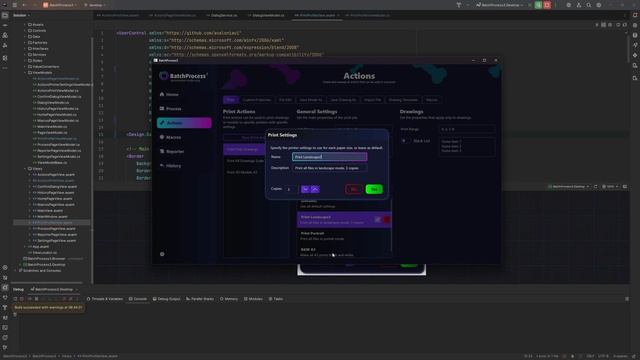Expand the Controls folder

click(x=24, y=31)
